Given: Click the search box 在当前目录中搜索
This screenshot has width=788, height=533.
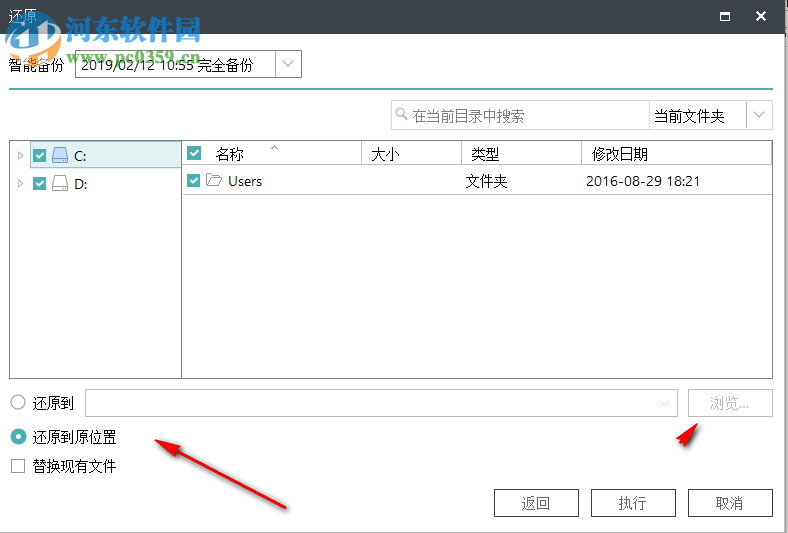Looking at the screenshot, I should (520, 116).
